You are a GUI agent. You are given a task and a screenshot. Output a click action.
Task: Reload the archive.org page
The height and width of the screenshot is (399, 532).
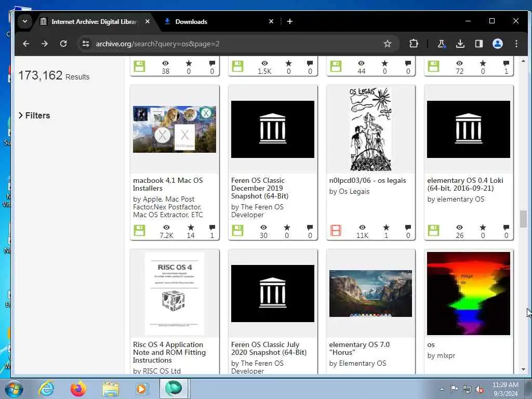(63, 44)
